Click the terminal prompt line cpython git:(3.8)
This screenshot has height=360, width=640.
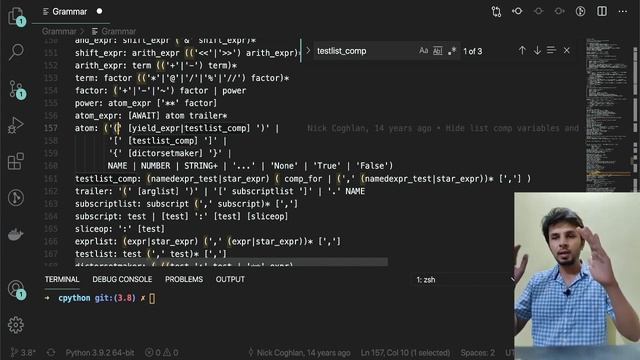100,298
